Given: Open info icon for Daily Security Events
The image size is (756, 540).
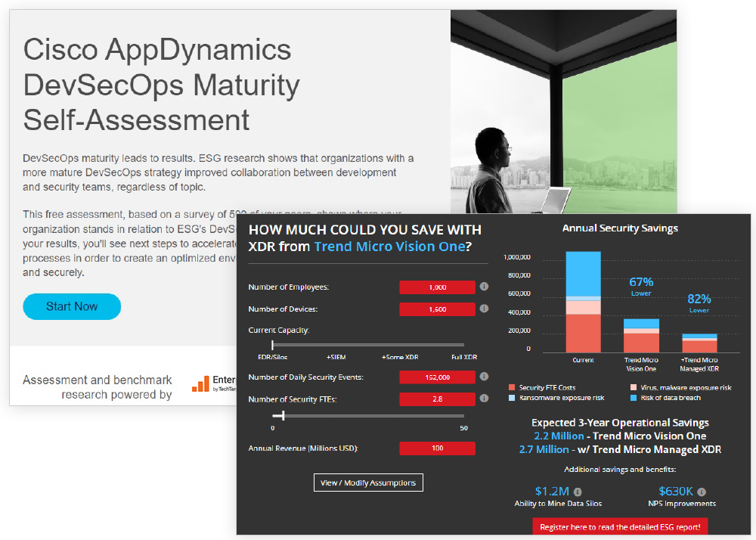Looking at the screenshot, I should 484,377.
